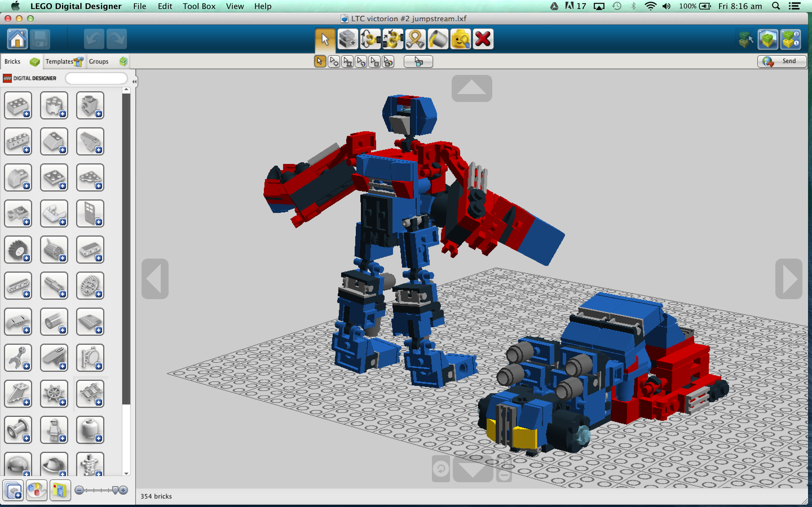The image size is (812, 507).
Task: Click the Home icon
Action: point(17,39)
